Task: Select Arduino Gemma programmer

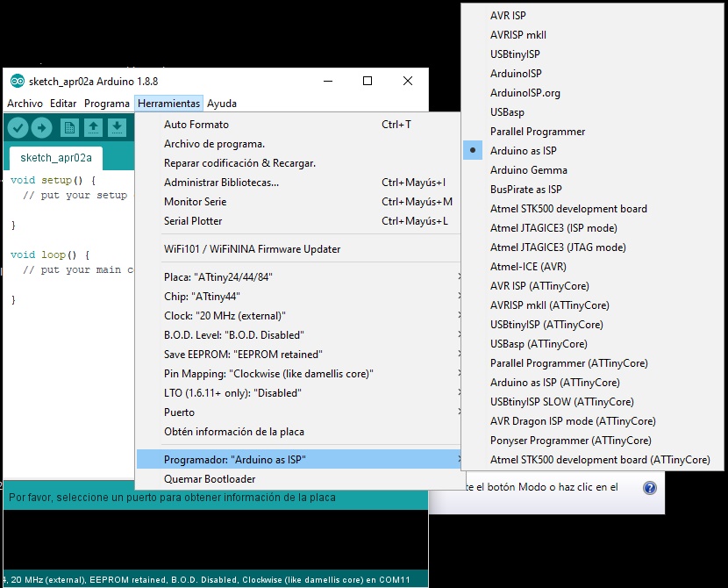Action: [x=592, y=170]
